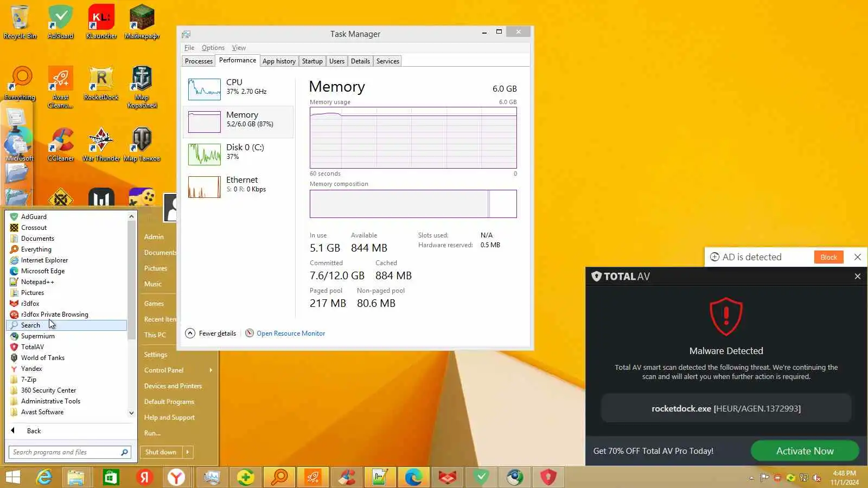This screenshot has height=488, width=868.
Task: Click the muted volume tray icon
Action: point(816,478)
